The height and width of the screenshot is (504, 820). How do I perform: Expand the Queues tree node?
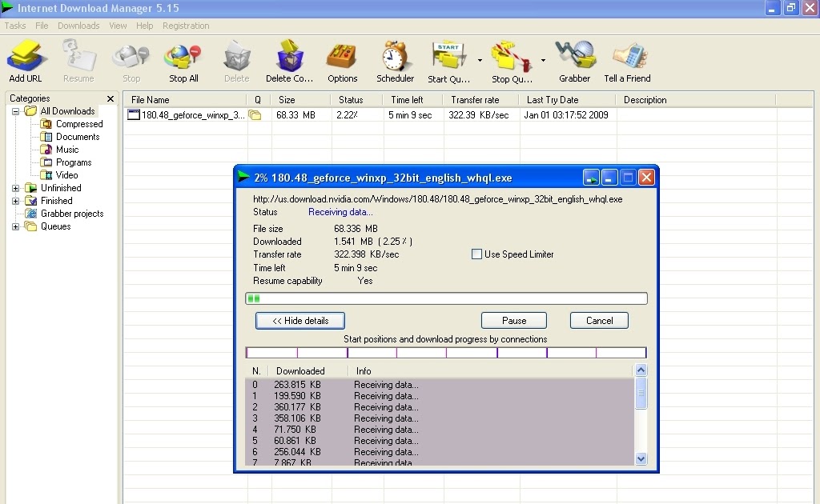(16, 226)
